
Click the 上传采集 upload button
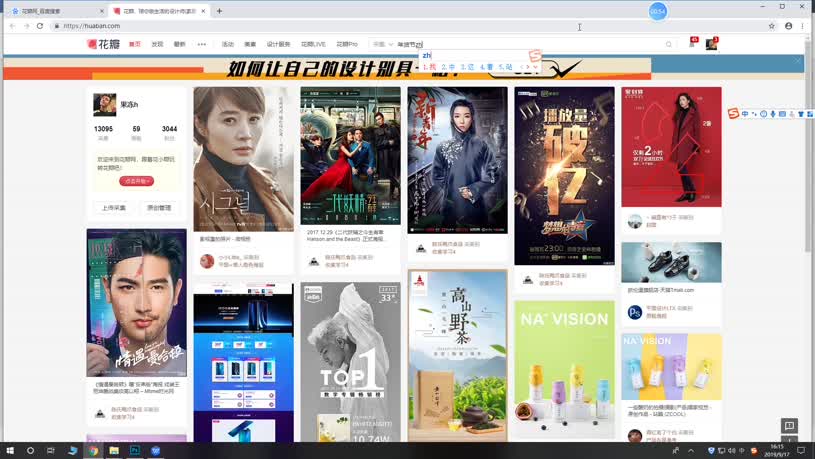coord(114,207)
